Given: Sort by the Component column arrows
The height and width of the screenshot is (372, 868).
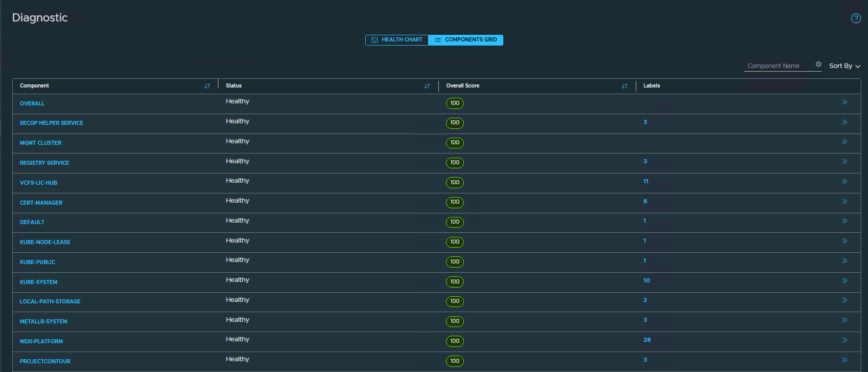Looking at the screenshot, I should coord(207,86).
